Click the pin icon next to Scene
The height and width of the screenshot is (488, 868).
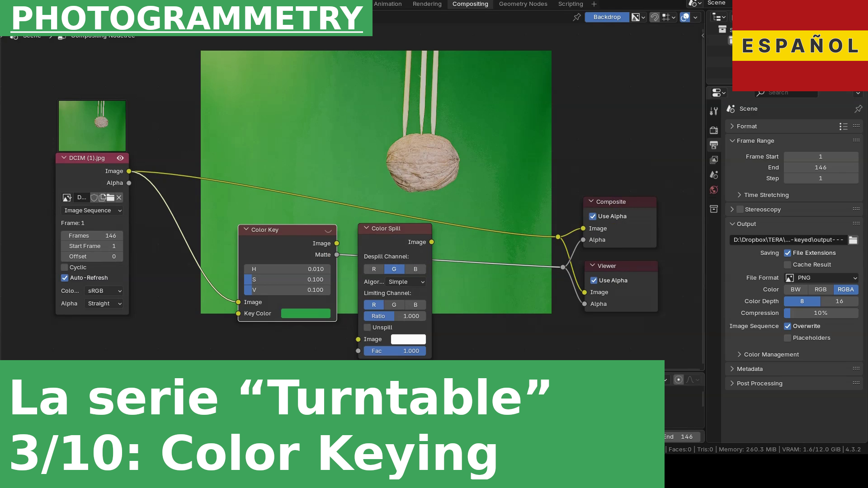point(858,108)
